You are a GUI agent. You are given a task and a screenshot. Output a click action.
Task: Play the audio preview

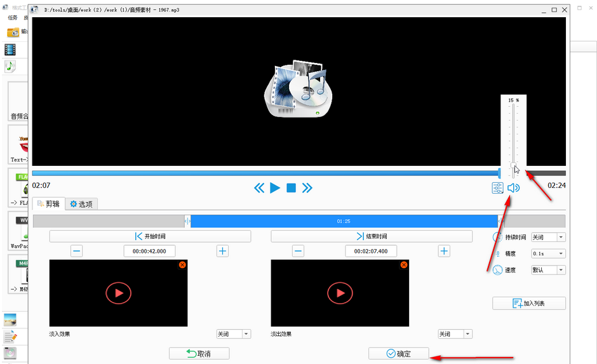(x=275, y=187)
